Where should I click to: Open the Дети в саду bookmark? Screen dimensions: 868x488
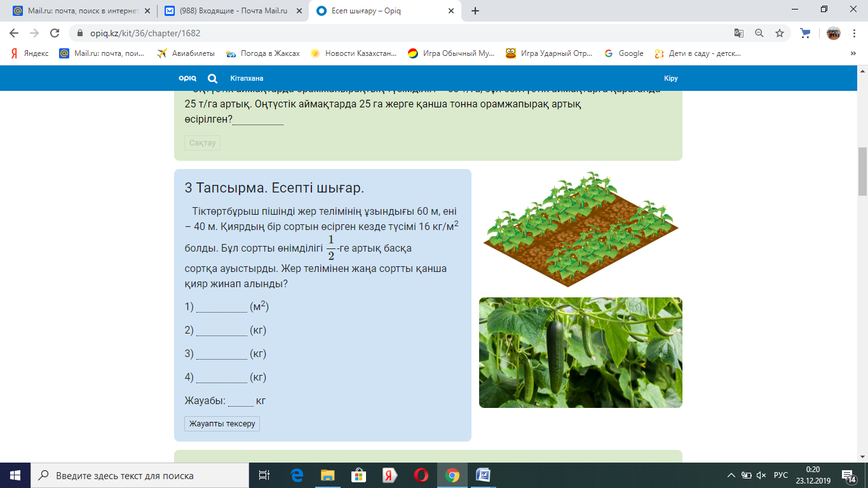click(698, 53)
